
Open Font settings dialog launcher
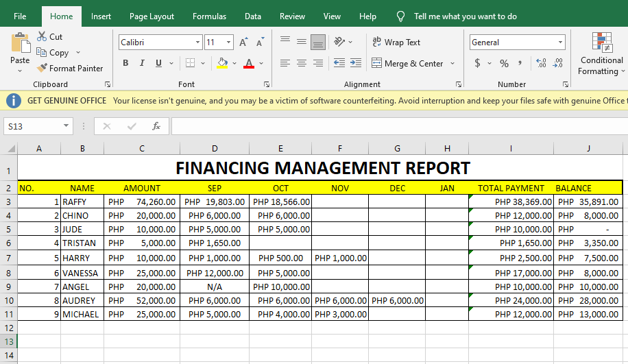(266, 84)
